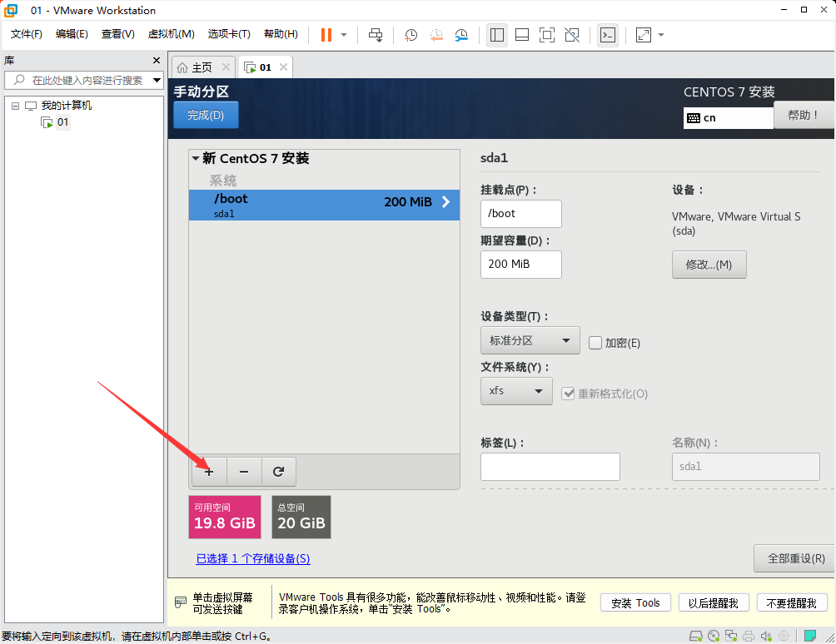Click the reload storage configuration icon

coord(278,472)
